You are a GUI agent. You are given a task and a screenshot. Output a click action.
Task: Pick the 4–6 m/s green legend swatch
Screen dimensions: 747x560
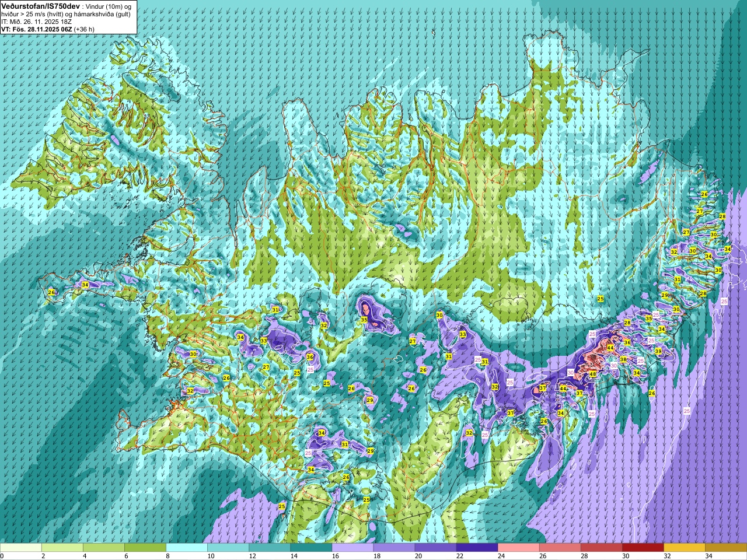click(104, 548)
